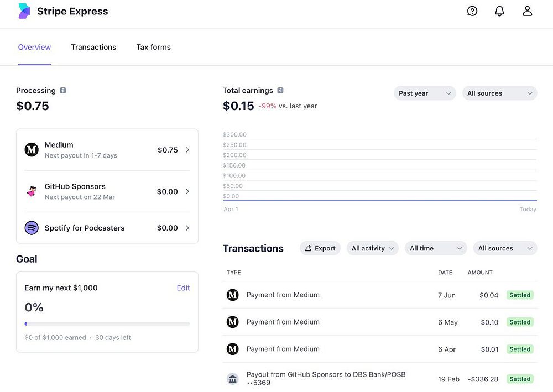The height and width of the screenshot is (392, 553).
Task: Click the goal progress bar
Action: pos(107,324)
